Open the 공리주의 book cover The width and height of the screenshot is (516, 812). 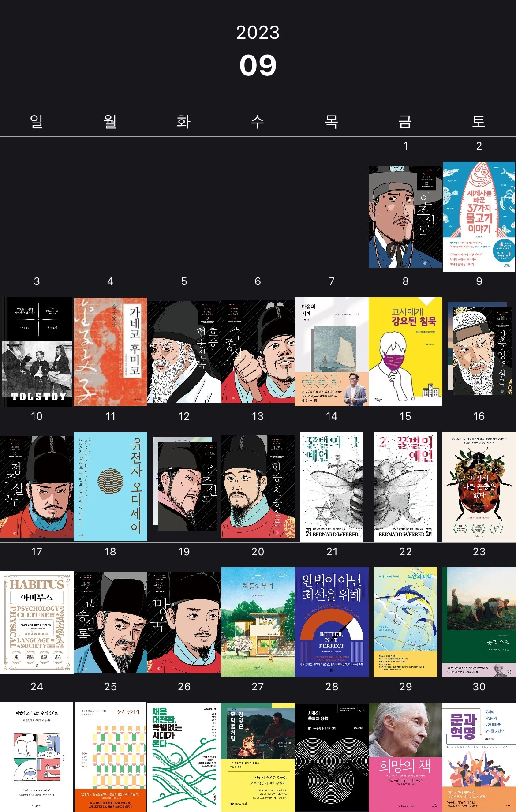point(479,622)
